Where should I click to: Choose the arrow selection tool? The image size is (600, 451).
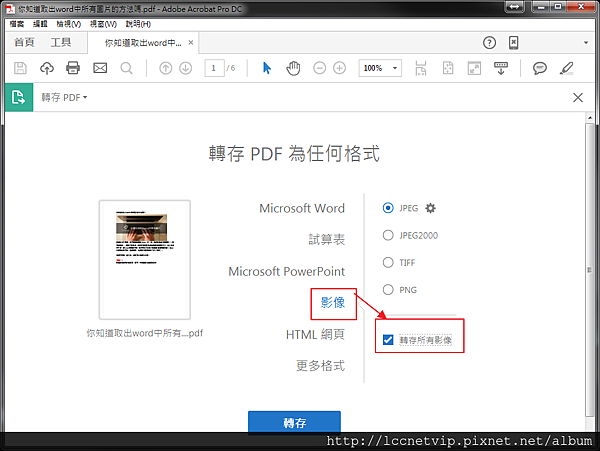(x=267, y=68)
